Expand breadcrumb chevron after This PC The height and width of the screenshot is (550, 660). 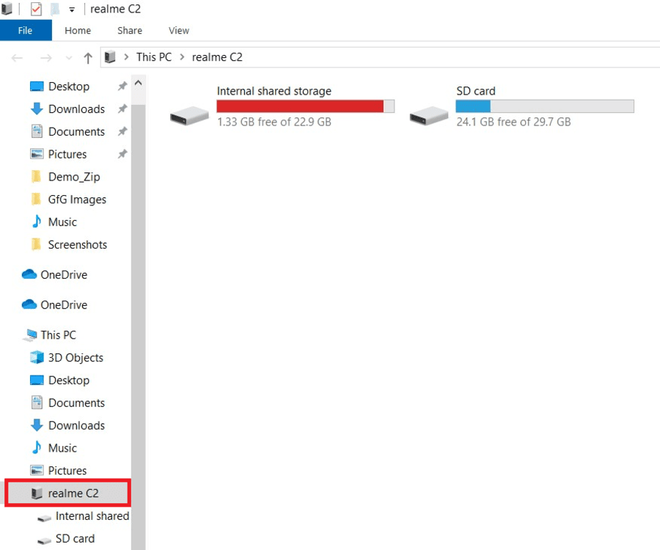pos(182,57)
